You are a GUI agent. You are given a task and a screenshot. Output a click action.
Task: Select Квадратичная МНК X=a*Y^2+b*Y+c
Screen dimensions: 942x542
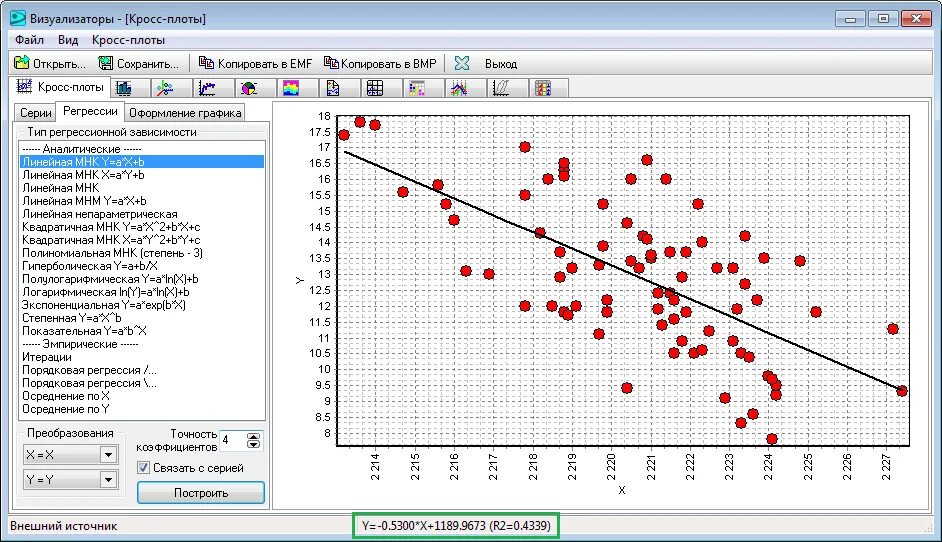(x=142, y=240)
